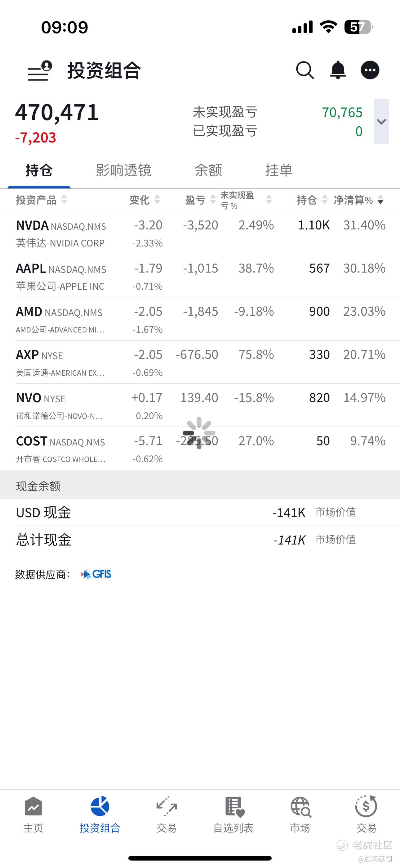Image resolution: width=400 pixels, height=868 pixels.
Task: Select the USD 现金 balance row
Action: (200, 513)
